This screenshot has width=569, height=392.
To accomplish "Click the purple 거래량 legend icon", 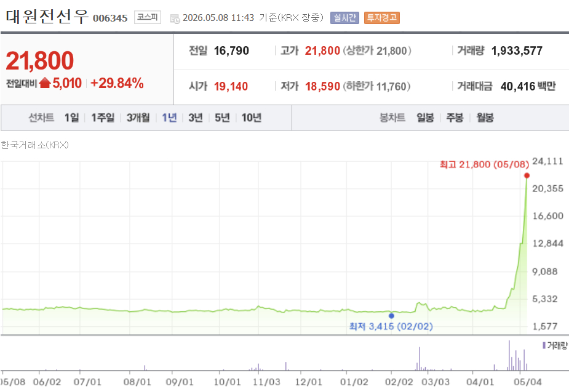I will pyautogui.click(x=544, y=345).
